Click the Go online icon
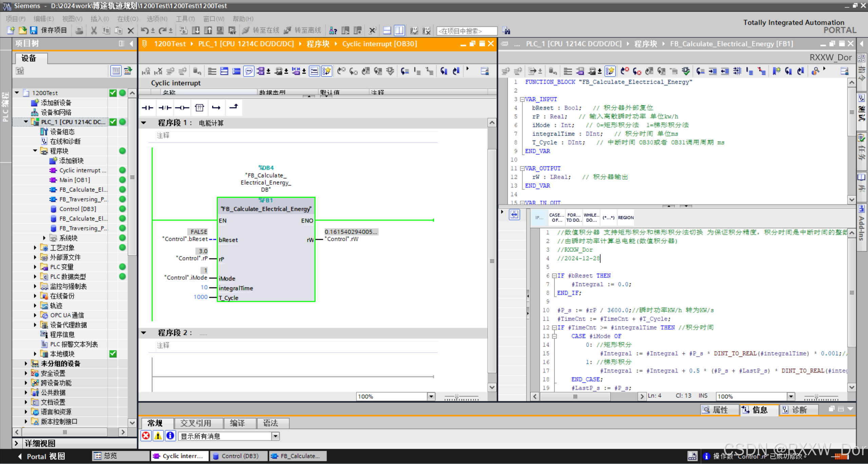 (246, 31)
